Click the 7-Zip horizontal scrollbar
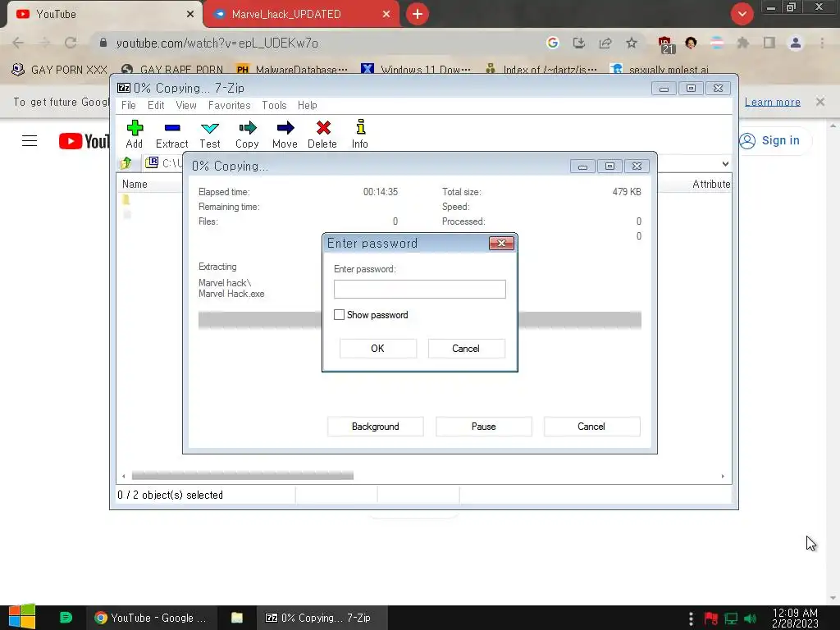This screenshot has height=630, width=840. (243, 476)
